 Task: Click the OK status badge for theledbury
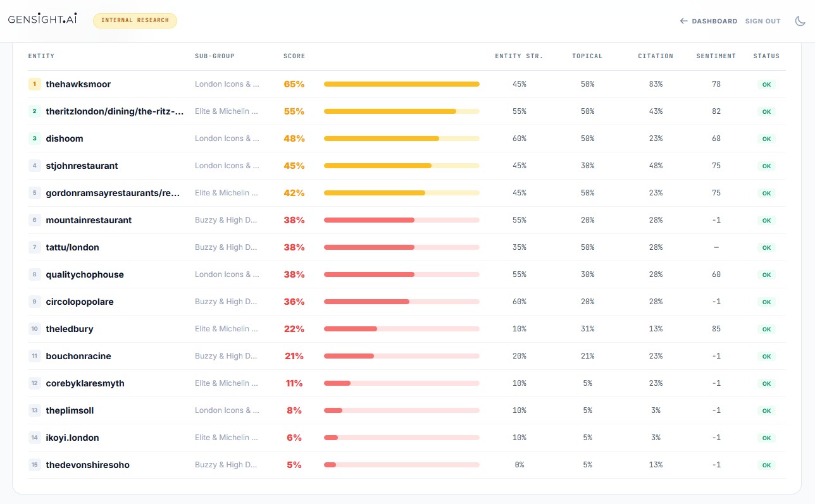766,329
